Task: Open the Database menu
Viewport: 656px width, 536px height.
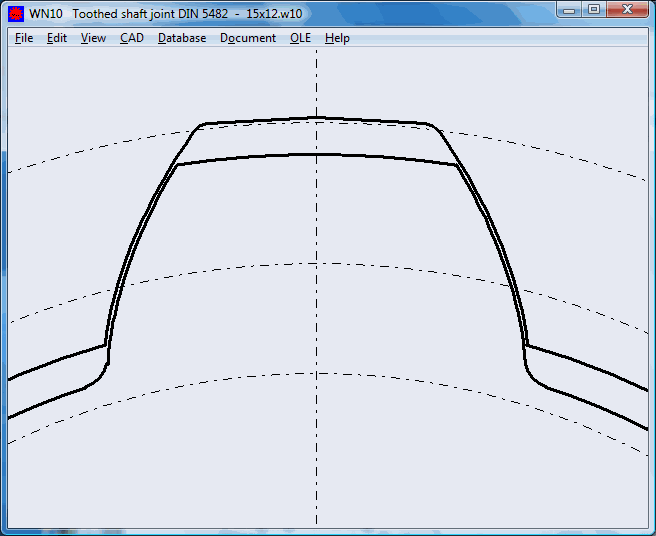Action: tap(182, 38)
